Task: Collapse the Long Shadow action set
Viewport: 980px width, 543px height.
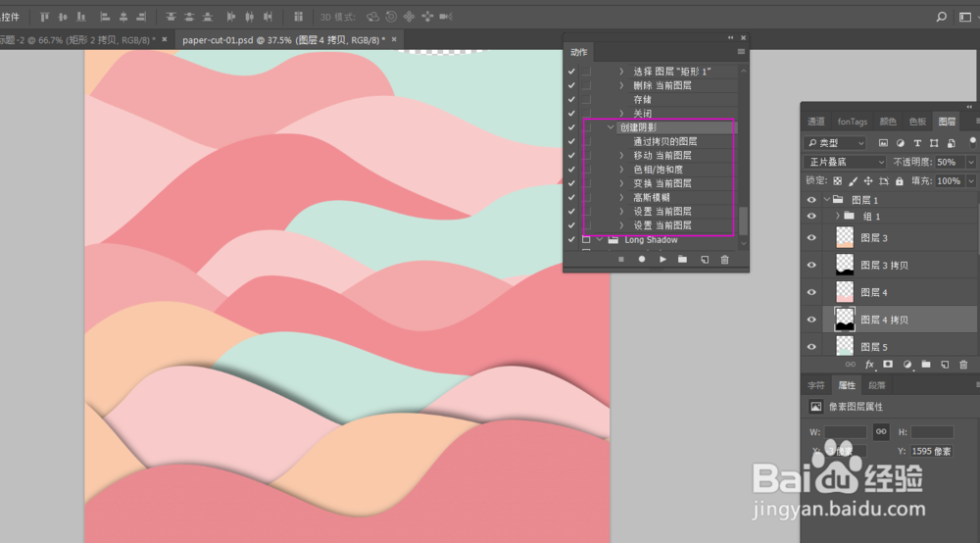Action: point(600,239)
